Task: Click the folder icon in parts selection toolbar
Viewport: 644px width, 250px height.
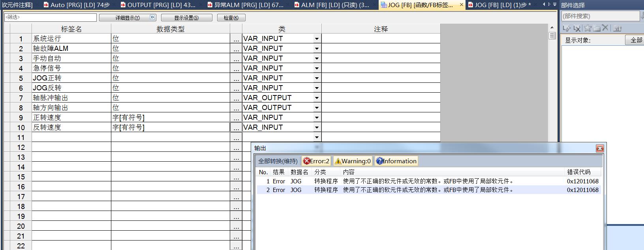Action: click(x=597, y=28)
